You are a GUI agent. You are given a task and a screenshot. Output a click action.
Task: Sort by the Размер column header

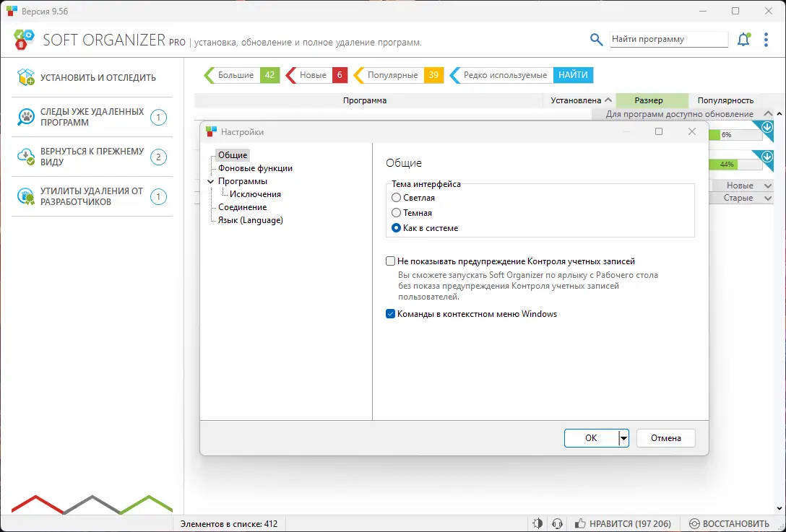tap(652, 100)
